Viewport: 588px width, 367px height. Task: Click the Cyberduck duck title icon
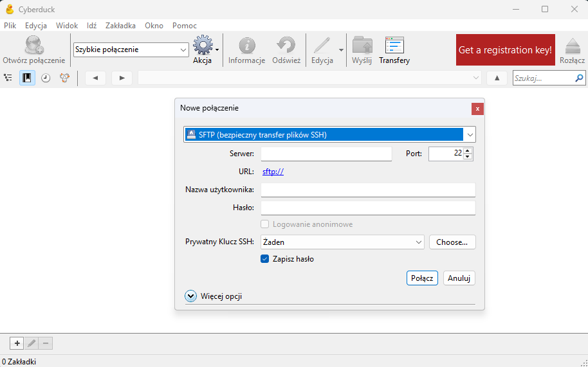10,10
